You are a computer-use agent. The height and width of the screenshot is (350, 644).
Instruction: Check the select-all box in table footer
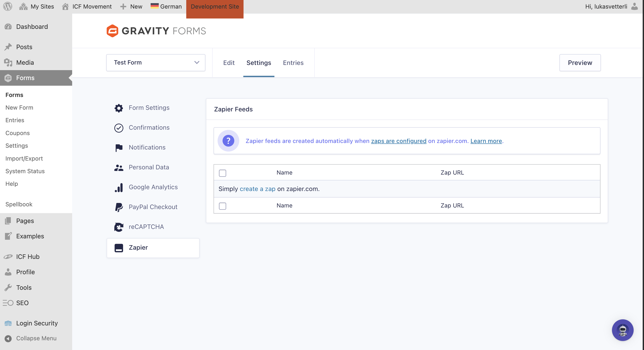pyautogui.click(x=222, y=206)
